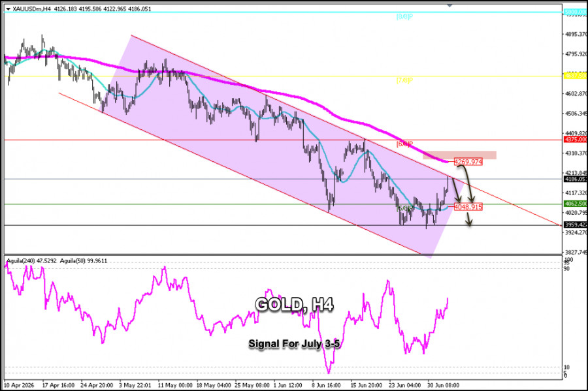
Task: Click the yellow [7/8]P level label
Action: click(404, 80)
